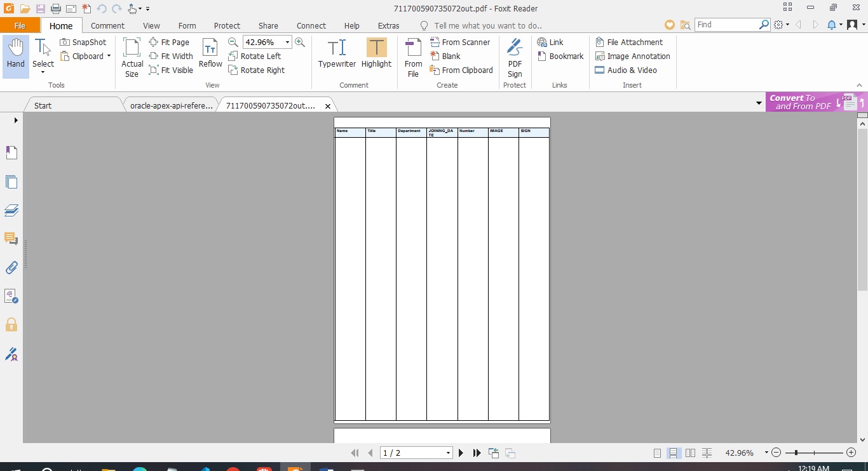This screenshot has width=868, height=471.
Task: Go to the next page button
Action: tap(461, 453)
